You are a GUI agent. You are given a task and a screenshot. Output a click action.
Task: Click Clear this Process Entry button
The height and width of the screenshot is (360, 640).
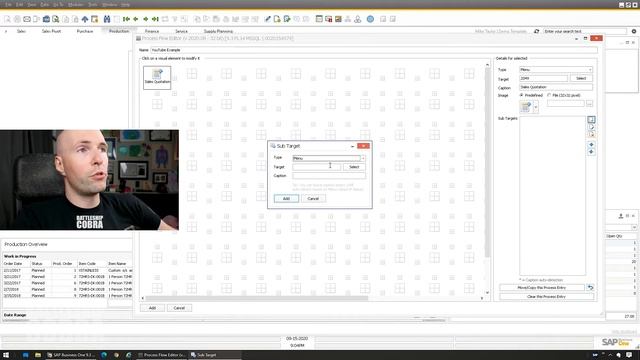pyautogui.click(x=546, y=297)
